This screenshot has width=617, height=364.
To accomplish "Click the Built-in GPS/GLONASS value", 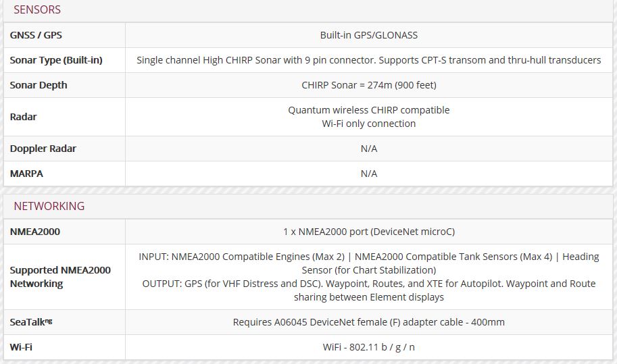I will click(369, 35).
